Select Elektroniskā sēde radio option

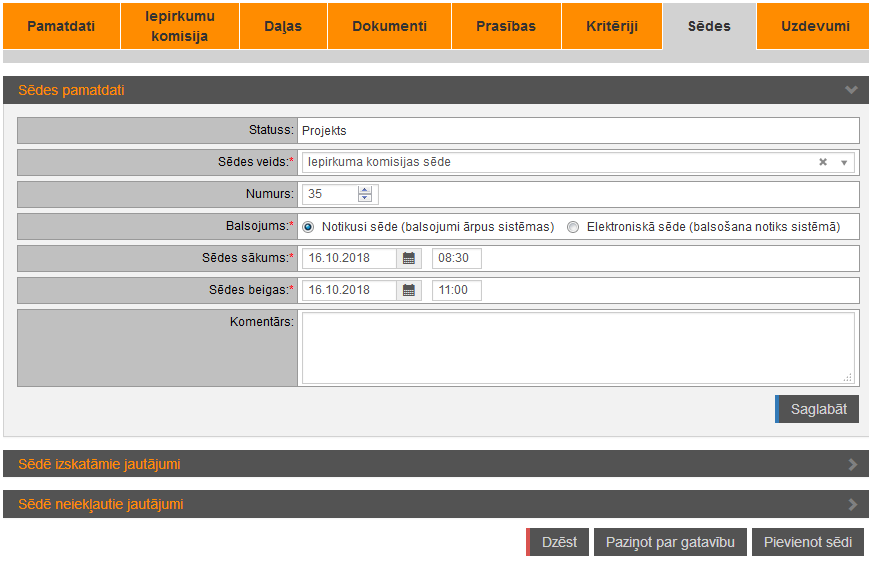(x=573, y=227)
